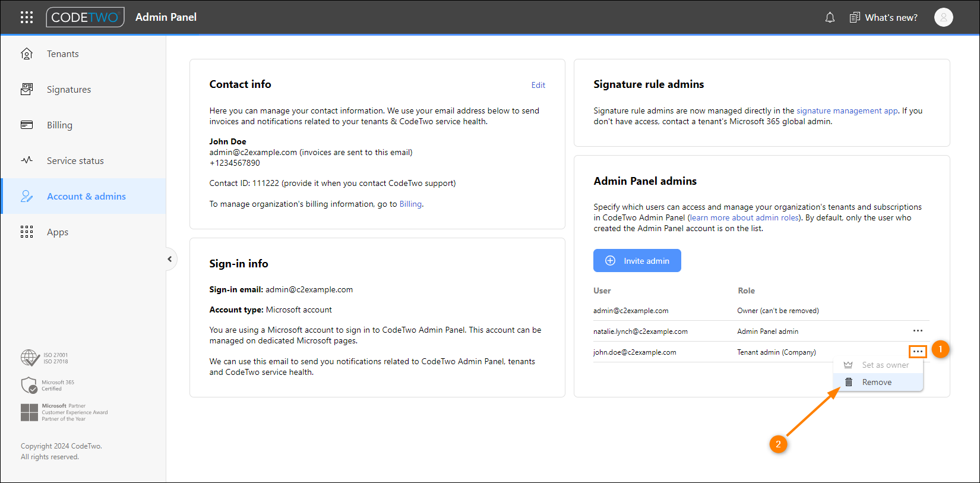The width and height of the screenshot is (980, 483).
Task: Click the John Doe contact name
Action: pos(227,141)
